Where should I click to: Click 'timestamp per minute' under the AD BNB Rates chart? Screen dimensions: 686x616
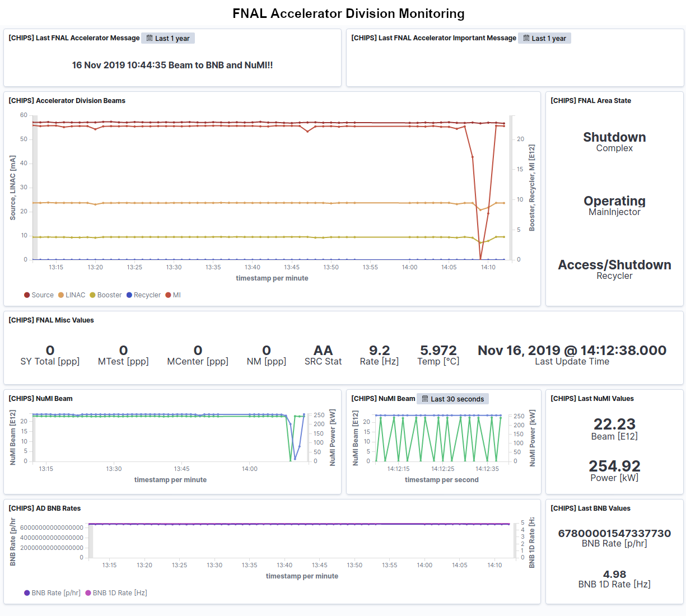click(302, 576)
